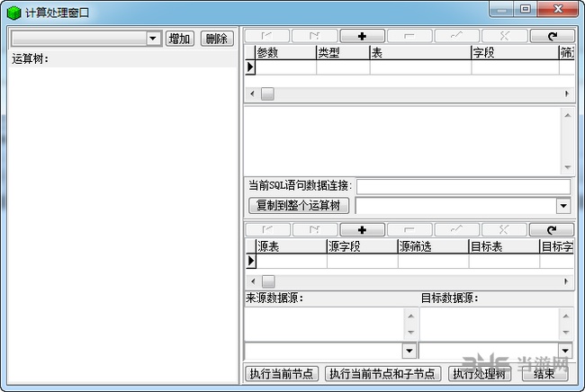This screenshot has width=585, height=392.
Task: Close the 计算处理窗口 window
Action: point(558,9)
